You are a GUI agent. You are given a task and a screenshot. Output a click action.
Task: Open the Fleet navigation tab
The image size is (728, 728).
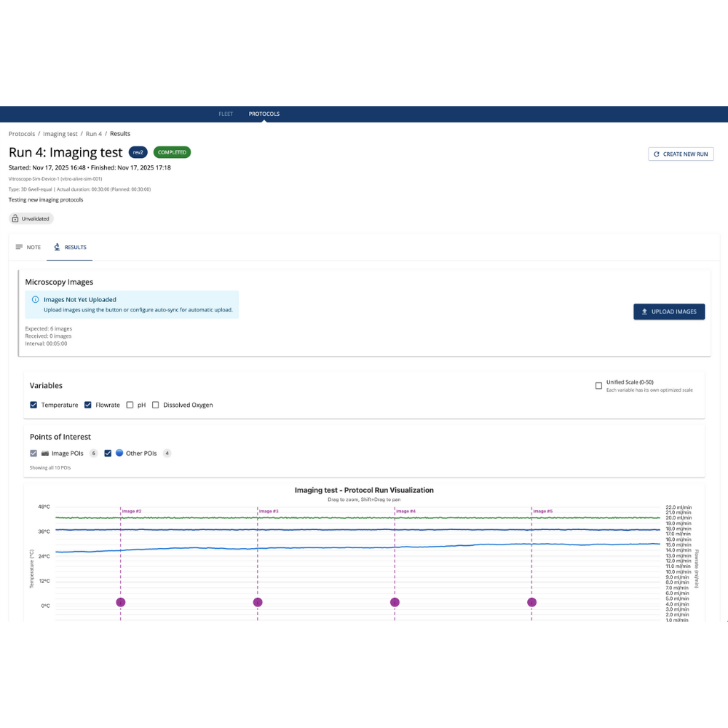pyautogui.click(x=226, y=114)
